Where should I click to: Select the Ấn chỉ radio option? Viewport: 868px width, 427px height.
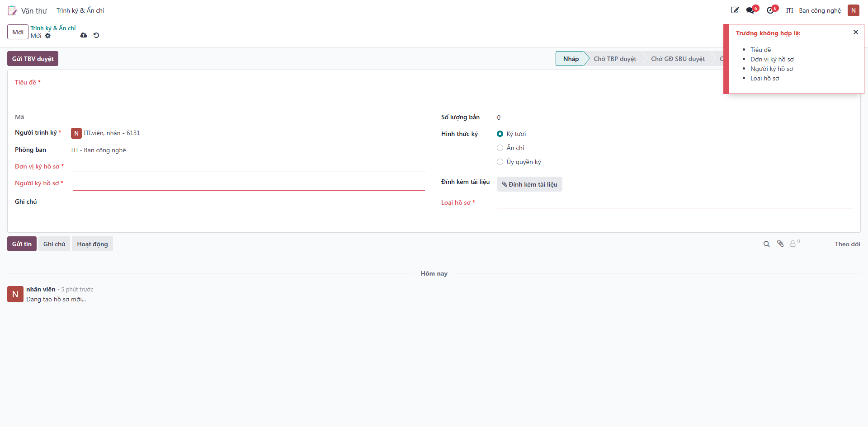[x=500, y=148]
